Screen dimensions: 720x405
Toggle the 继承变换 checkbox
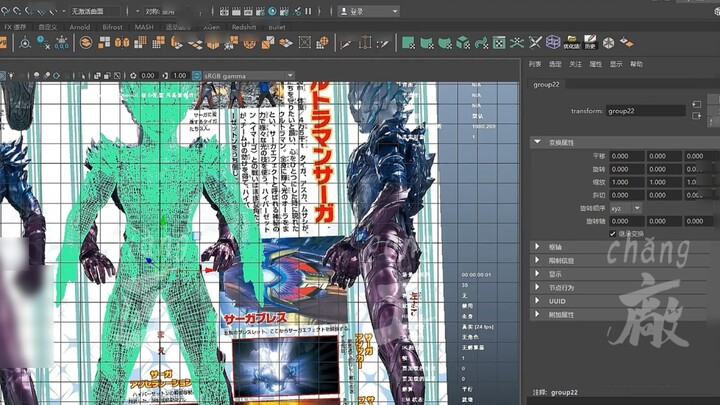613,234
